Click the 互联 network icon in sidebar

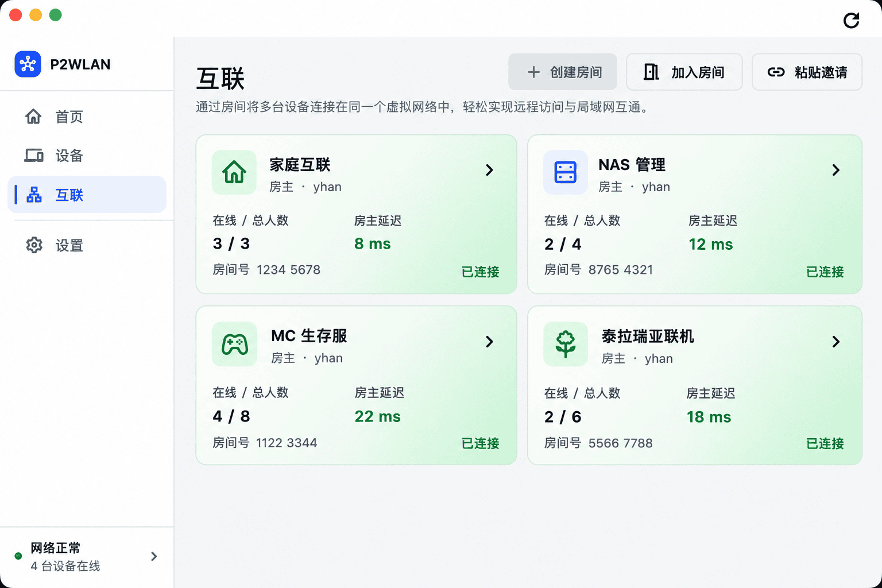(34, 195)
